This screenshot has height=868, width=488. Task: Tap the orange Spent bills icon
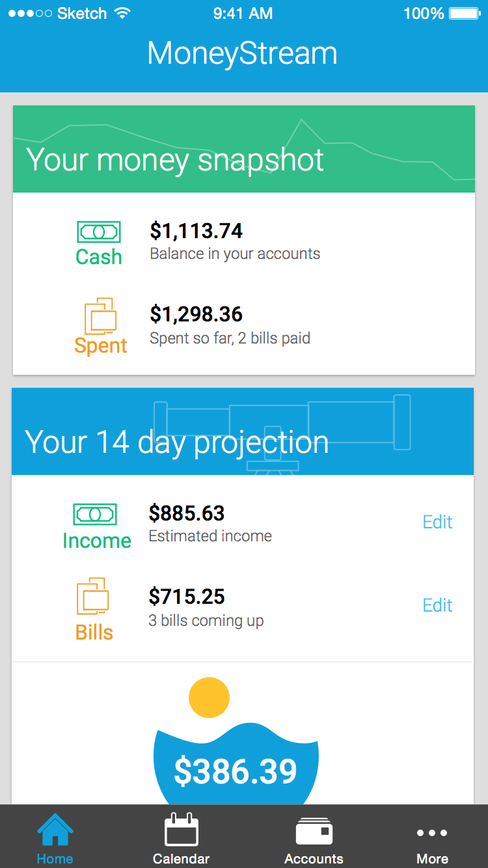point(100,316)
